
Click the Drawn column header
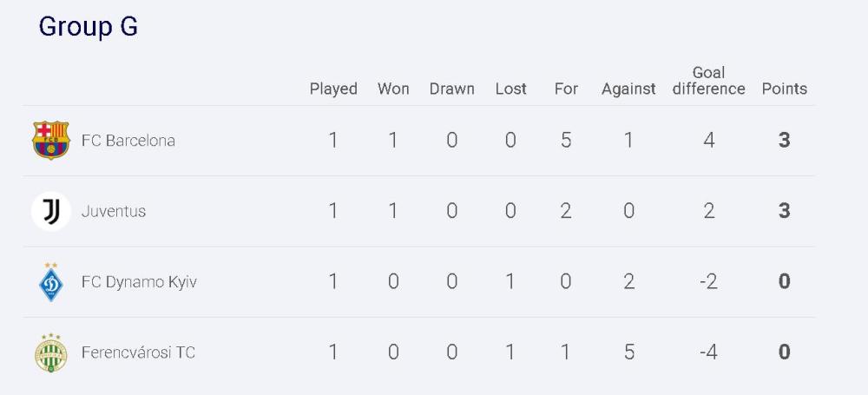pos(451,89)
